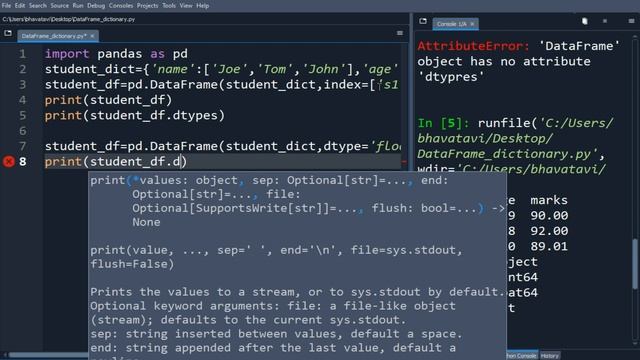Switch to the IPython Console bottom tab
The image size is (640, 360).
[x=522, y=356]
